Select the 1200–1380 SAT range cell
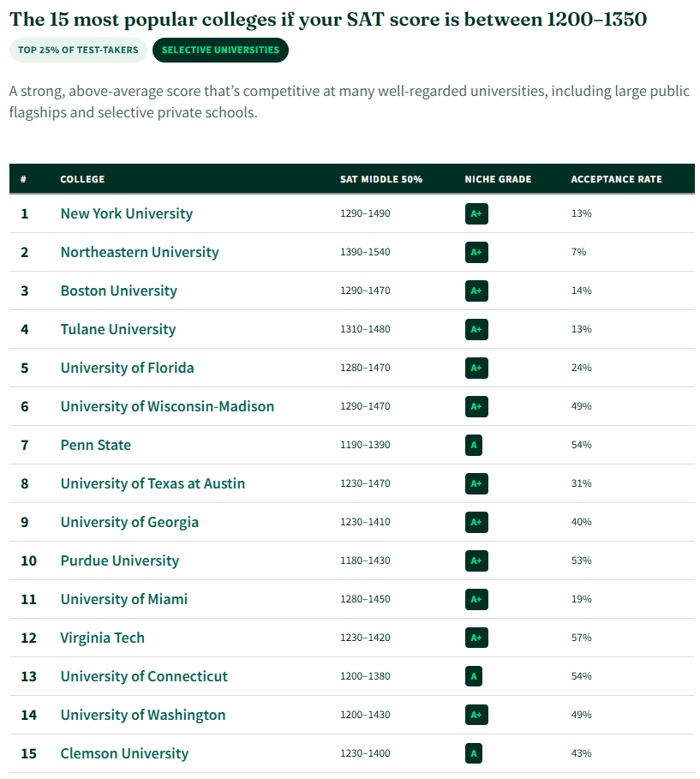 pos(365,677)
